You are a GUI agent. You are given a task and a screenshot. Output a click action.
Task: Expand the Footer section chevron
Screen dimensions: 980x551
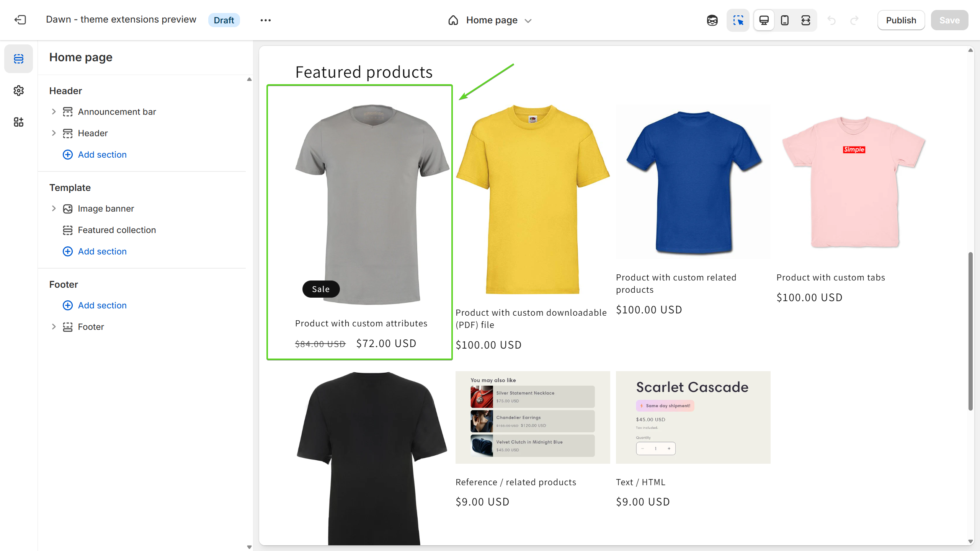coord(54,327)
